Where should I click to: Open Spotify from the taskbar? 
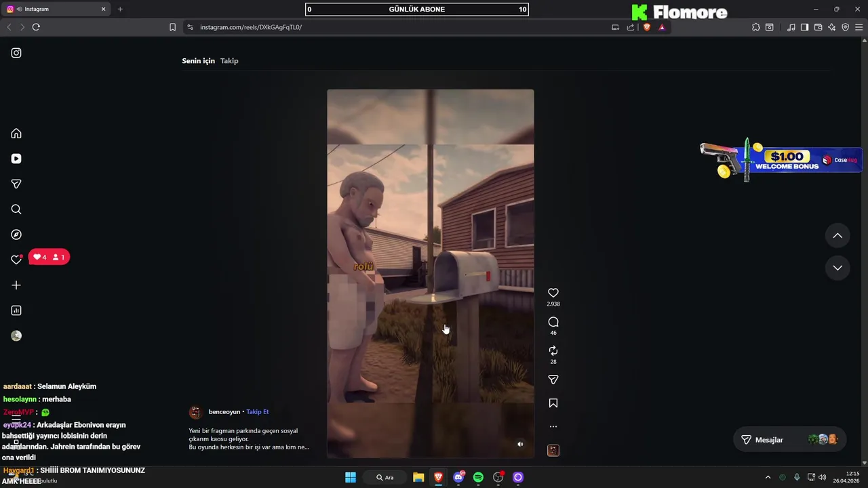click(x=478, y=477)
